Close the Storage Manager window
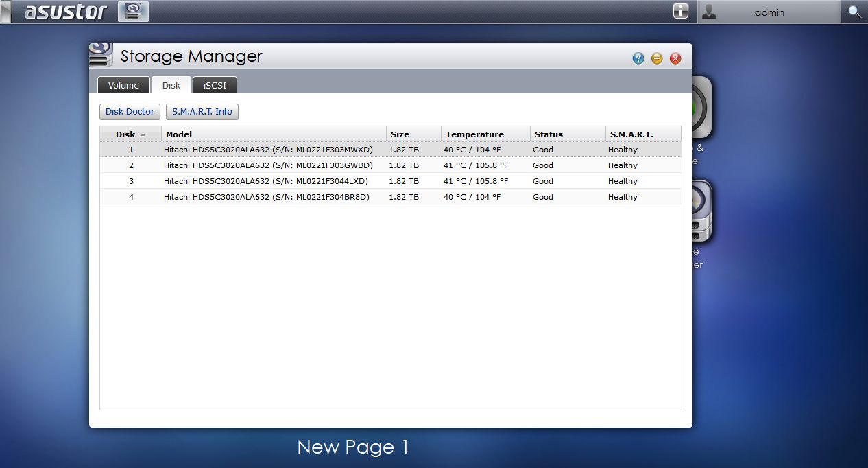 pyautogui.click(x=675, y=58)
